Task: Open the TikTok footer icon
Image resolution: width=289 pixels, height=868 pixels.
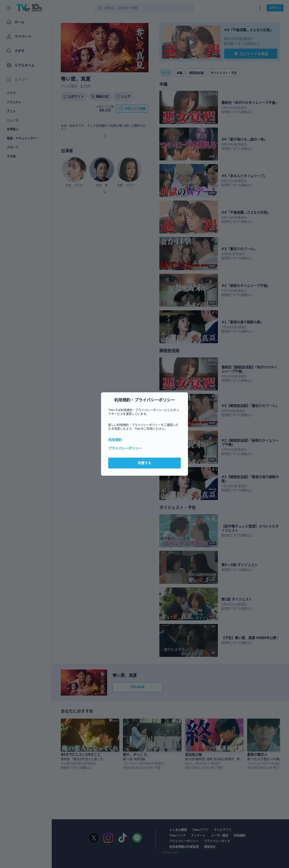Action: (122, 838)
